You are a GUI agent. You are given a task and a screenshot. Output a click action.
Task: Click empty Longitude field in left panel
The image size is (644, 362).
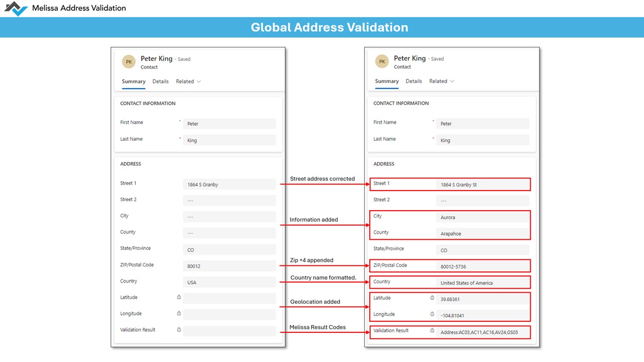click(x=229, y=314)
